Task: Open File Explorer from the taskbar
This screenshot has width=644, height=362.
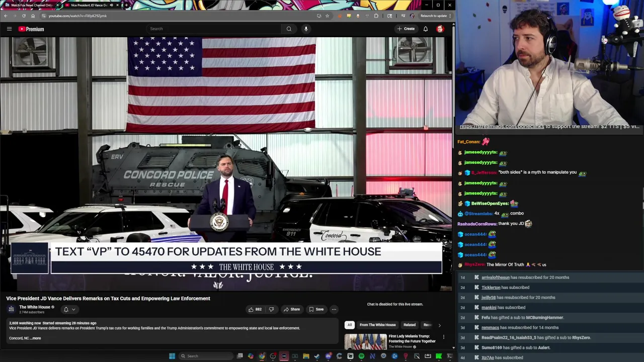Action: (306, 356)
